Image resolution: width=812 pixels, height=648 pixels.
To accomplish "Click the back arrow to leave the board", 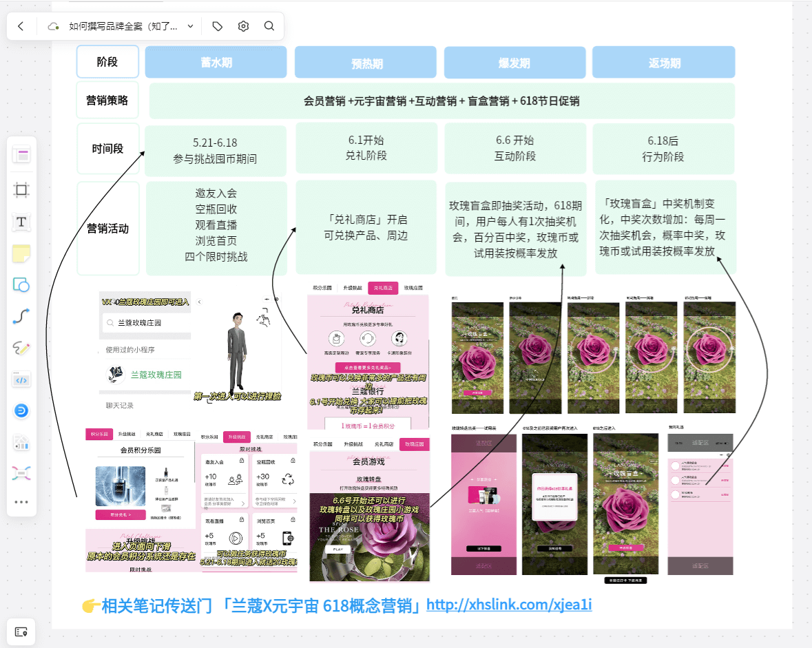I will (21, 25).
